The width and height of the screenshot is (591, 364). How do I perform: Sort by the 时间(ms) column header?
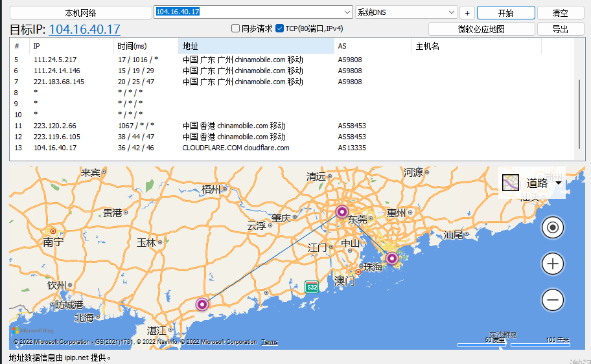146,46
